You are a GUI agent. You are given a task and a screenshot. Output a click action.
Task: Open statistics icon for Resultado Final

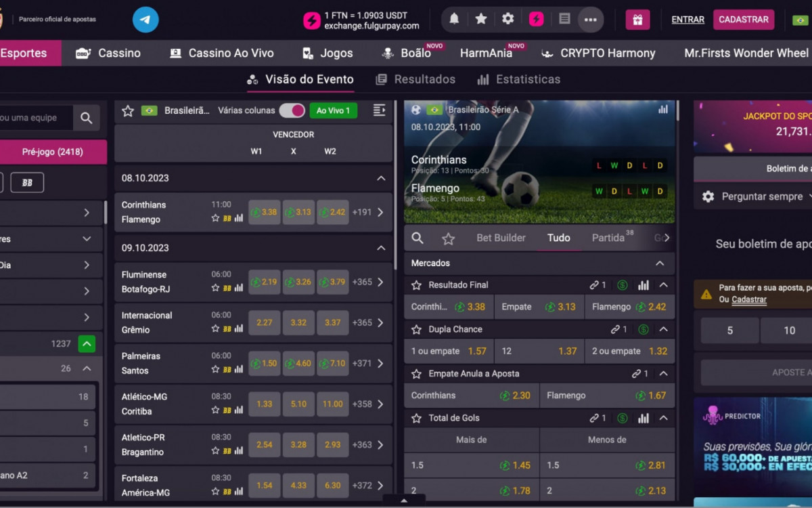644,285
